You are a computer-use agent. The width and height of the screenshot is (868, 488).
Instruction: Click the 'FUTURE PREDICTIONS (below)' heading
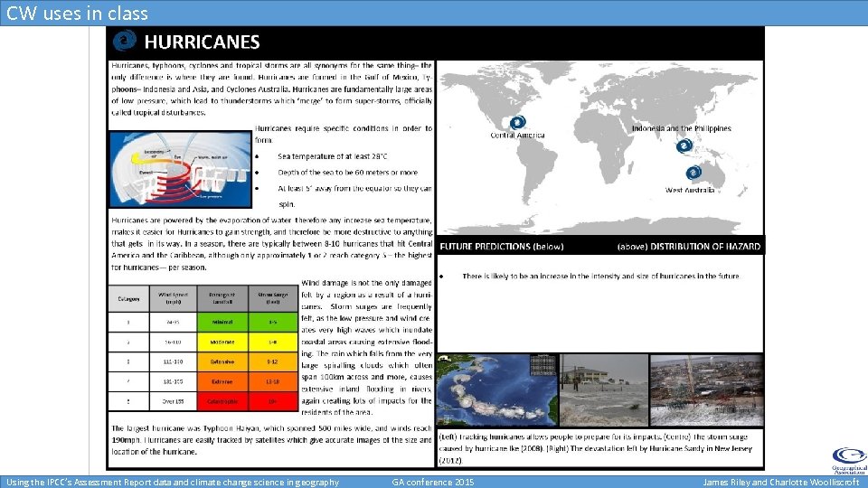502,246
